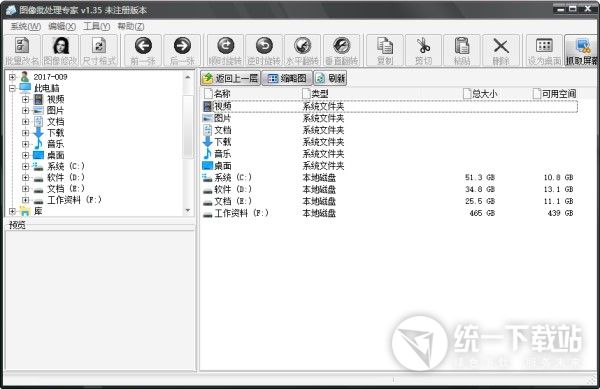Click tree scrollbar up arrow
This screenshot has height=389, width=600.
tap(188, 77)
